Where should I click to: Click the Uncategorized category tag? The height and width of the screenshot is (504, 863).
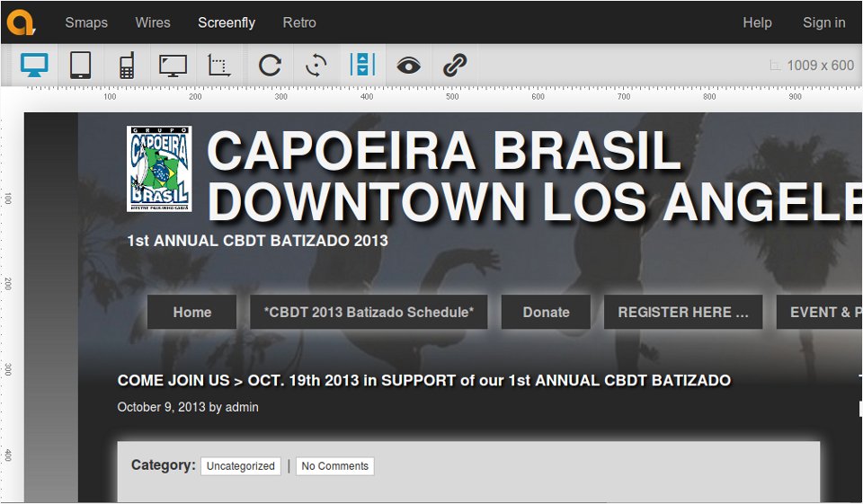(x=241, y=466)
